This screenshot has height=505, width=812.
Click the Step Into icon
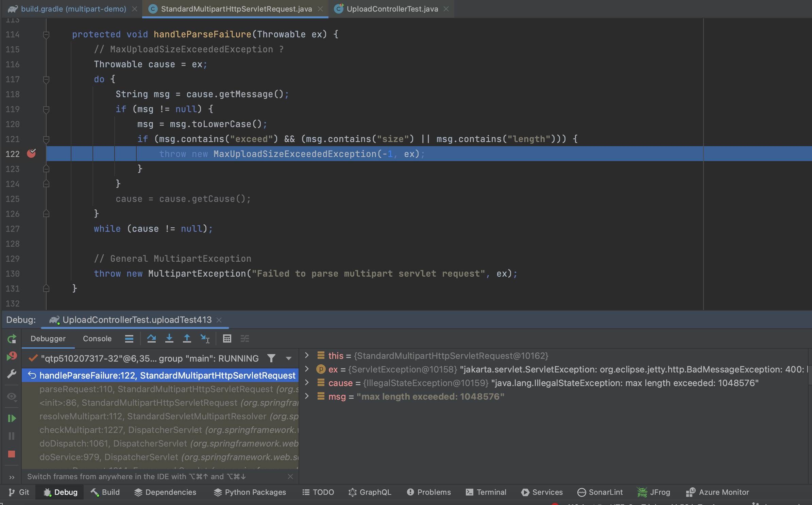tap(169, 338)
